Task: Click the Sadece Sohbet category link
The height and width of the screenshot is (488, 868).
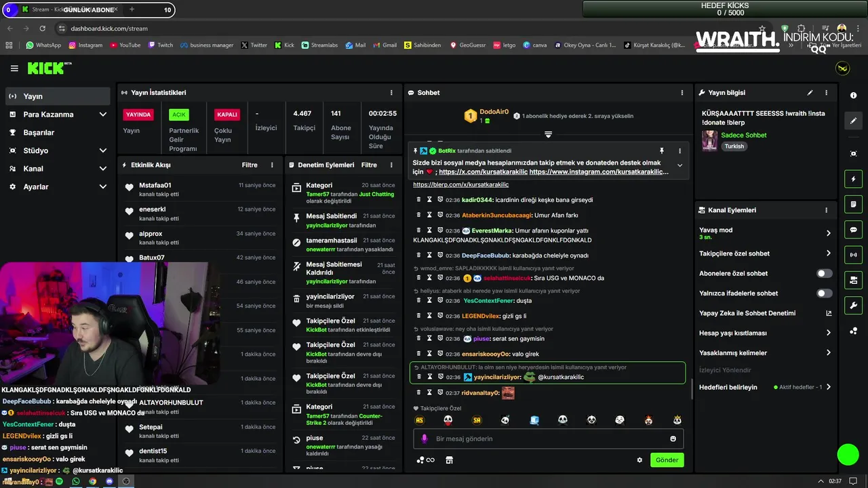Action: pos(744,135)
